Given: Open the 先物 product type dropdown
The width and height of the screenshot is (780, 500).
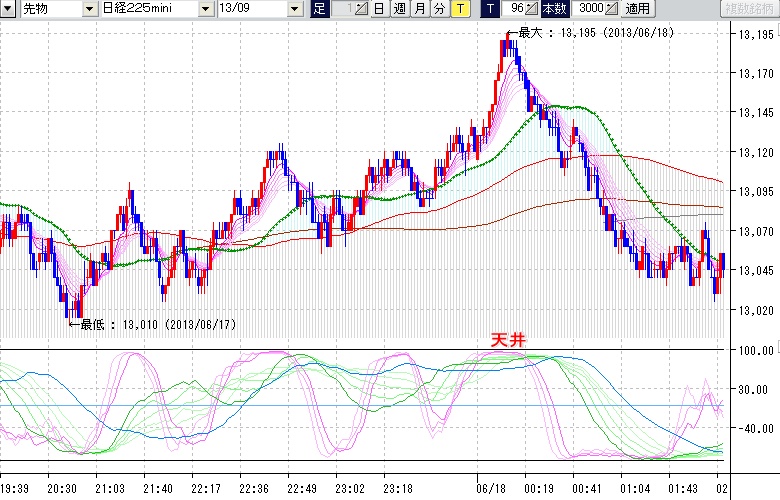Looking at the screenshot, I should [x=91, y=9].
